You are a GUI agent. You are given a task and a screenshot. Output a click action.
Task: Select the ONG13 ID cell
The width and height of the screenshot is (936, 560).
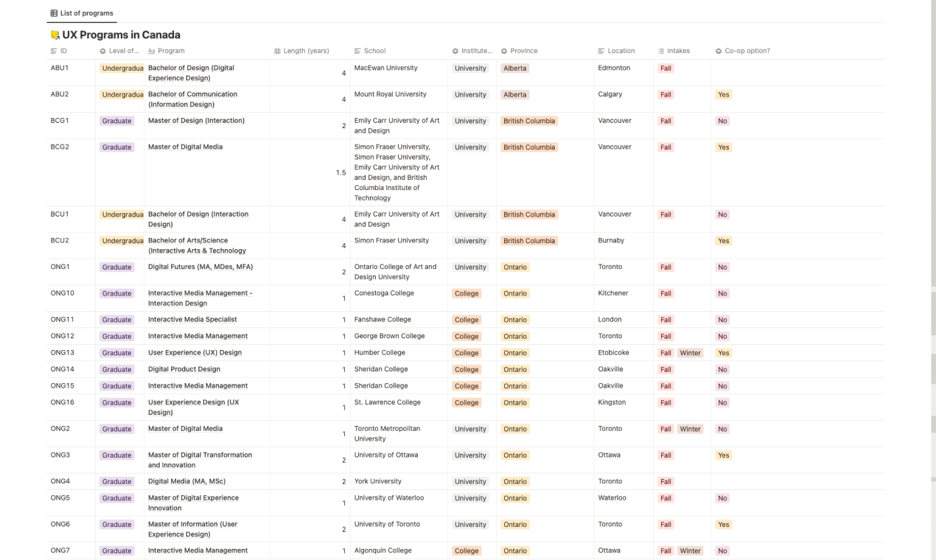coord(71,353)
